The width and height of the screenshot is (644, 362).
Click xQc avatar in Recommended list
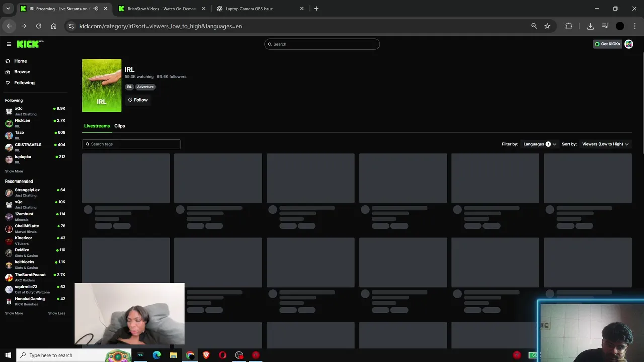click(x=9, y=205)
